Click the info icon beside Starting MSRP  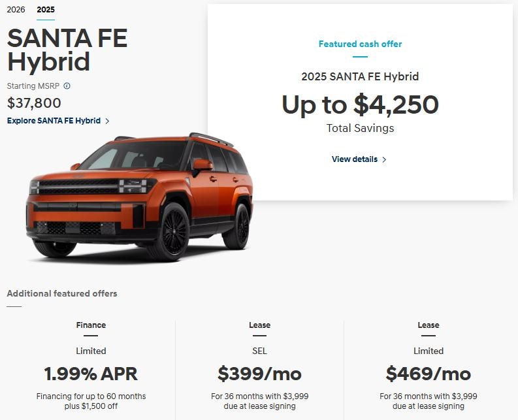[67, 86]
